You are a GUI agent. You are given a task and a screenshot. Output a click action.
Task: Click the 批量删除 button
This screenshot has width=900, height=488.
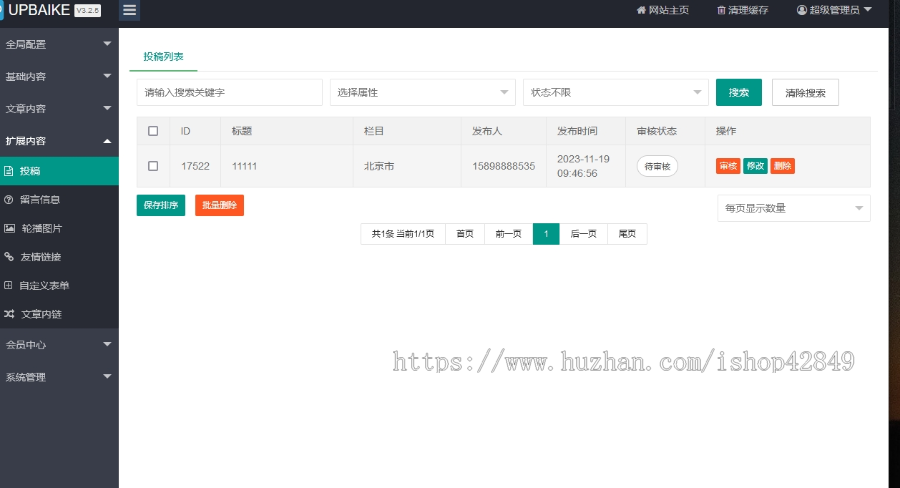[x=219, y=205]
